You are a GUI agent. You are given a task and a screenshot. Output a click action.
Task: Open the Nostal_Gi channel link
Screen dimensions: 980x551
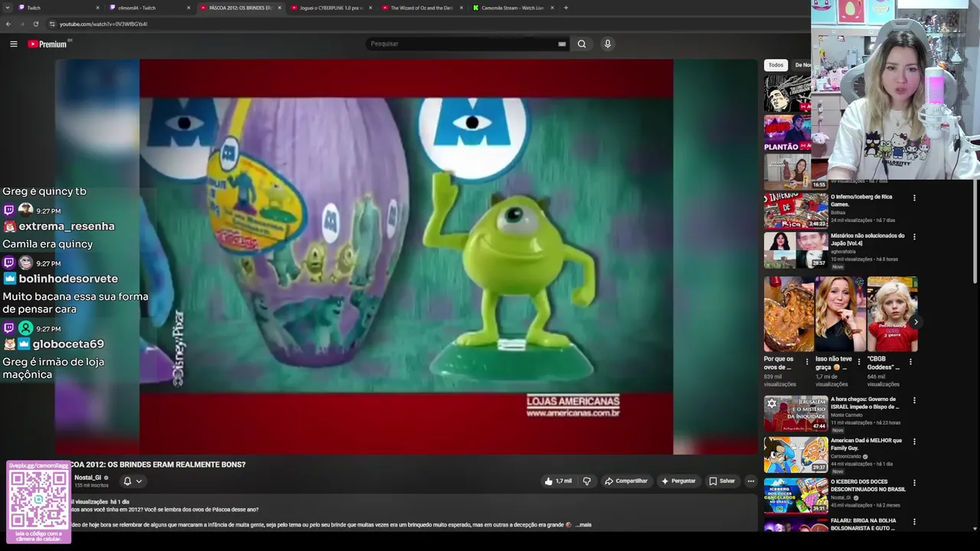[87, 478]
